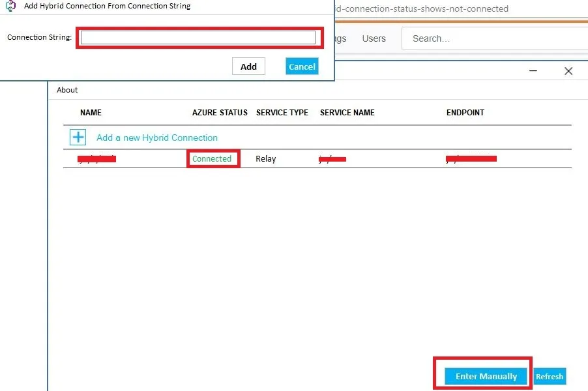Click the Search box in the browser page
Image resolution: width=588 pixels, height=391 pixels.
click(495, 38)
